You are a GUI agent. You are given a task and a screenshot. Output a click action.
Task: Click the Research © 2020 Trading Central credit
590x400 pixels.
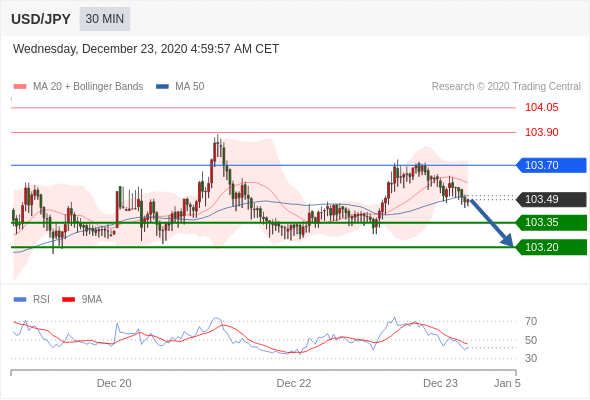[x=506, y=87]
